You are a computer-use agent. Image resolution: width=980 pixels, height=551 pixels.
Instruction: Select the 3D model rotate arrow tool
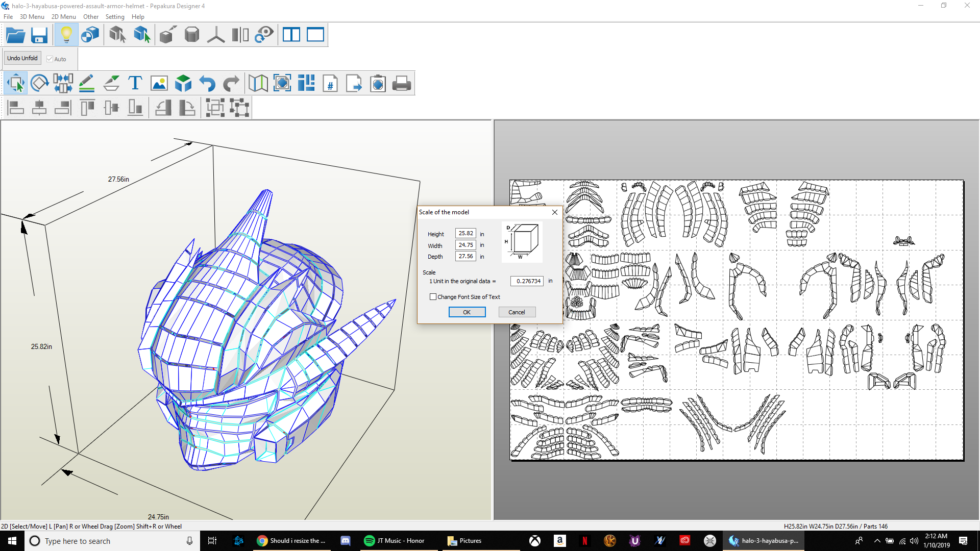(117, 35)
